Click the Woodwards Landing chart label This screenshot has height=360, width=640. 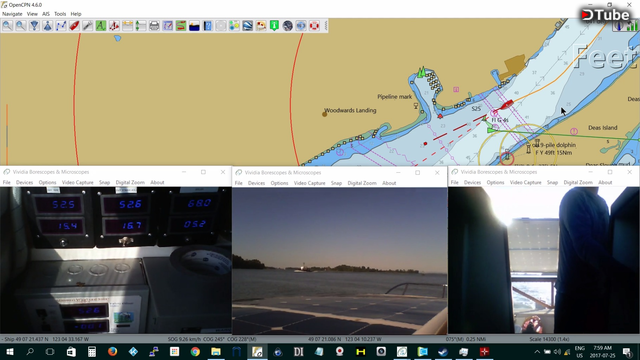350,110
